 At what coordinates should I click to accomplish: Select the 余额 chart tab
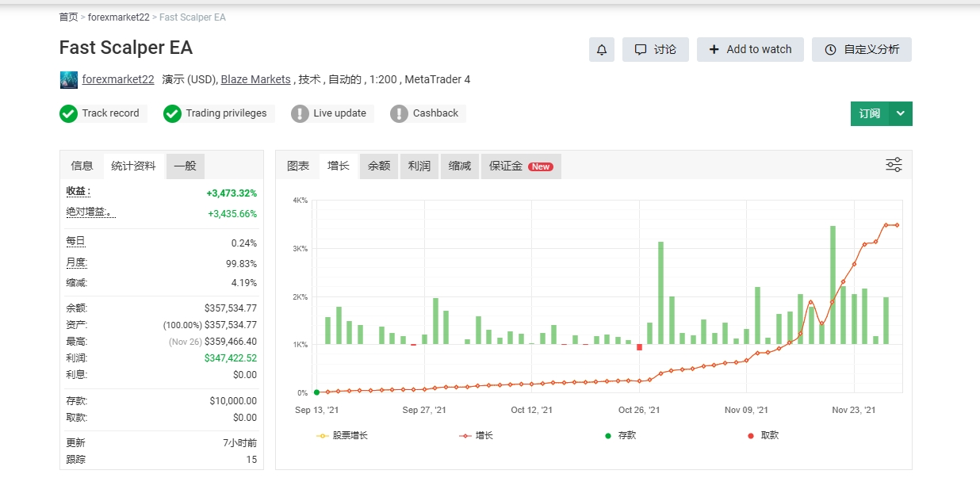point(379,166)
